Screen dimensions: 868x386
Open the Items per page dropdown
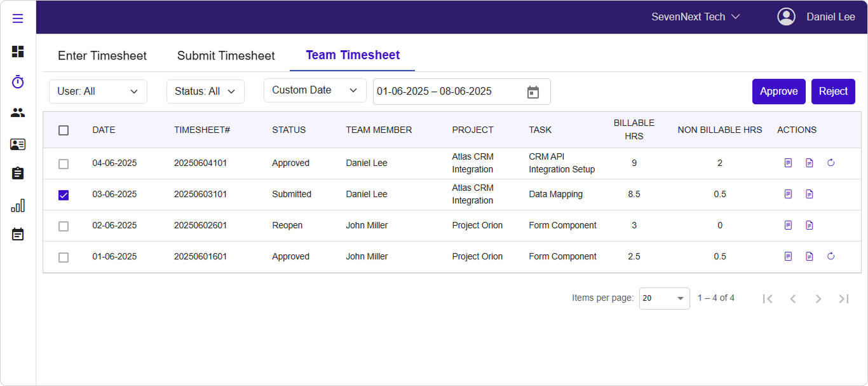(x=664, y=298)
